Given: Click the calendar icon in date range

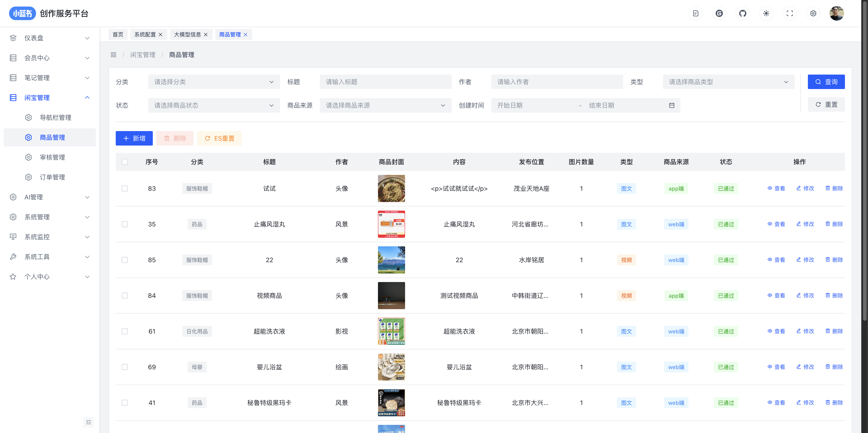Looking at the screenshot, I should (672, 106).
